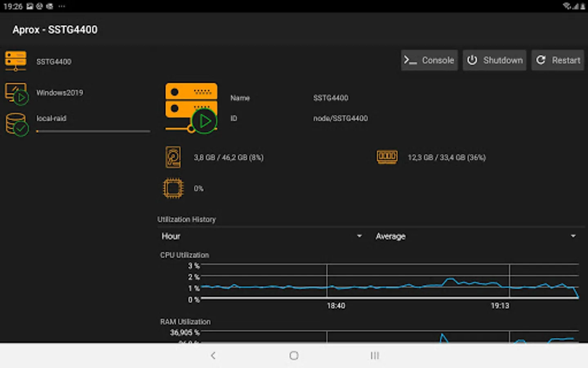Click the local-raid storage usage bar
Image resolution: width=588 pixels, height=368 pixels.
[x=93, y=131]
